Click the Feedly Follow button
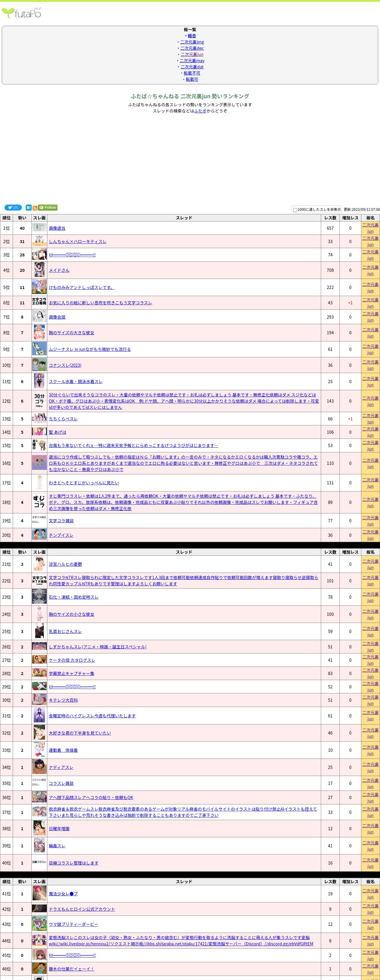 click(x=48, y=208)
